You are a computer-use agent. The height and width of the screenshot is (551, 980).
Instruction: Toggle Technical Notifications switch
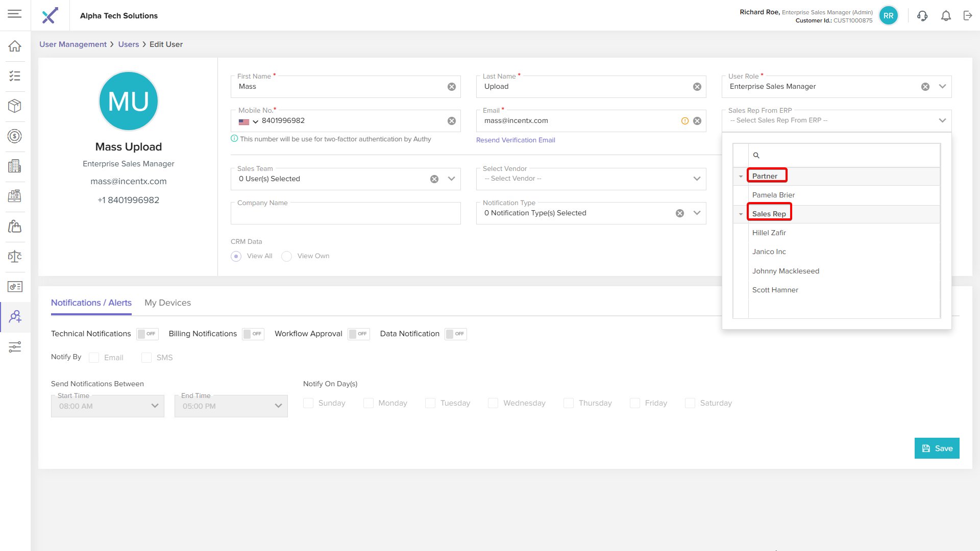pos(147,334)
